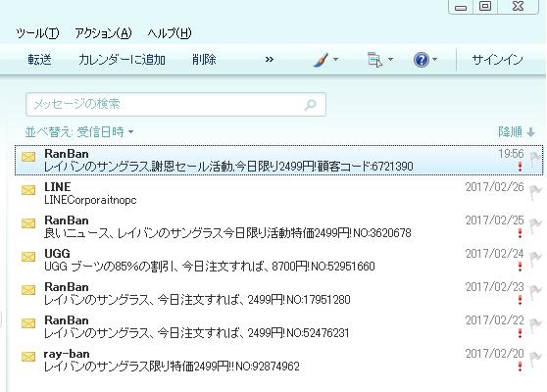Focus the メッセージの検索 search field

click(x=175, y=104)
